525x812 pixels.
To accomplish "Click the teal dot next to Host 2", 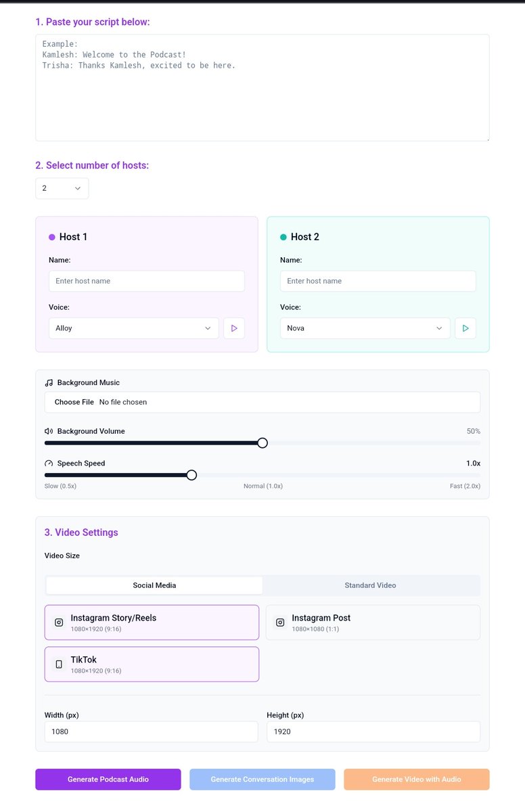I will pyautogui.click(x=283, y=237).
